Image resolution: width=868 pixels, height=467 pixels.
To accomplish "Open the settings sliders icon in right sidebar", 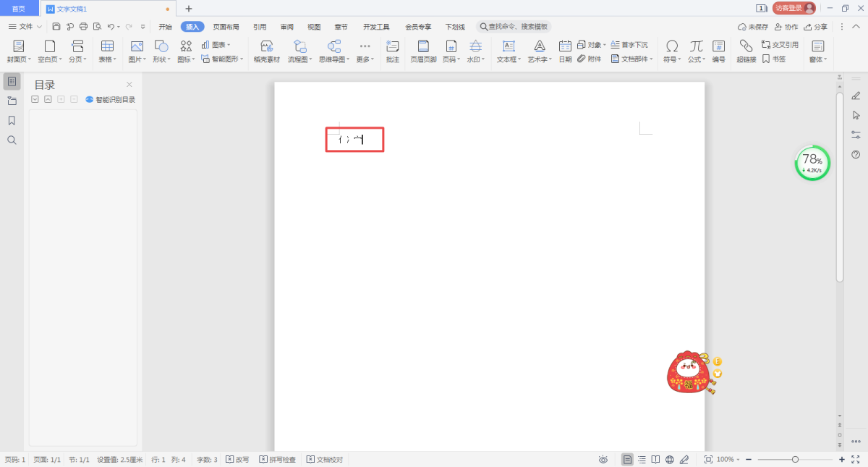I will click(x=856, y=135).
